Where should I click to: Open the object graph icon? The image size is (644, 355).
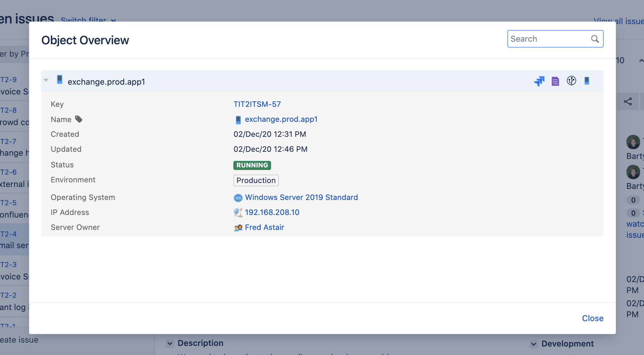(x=571, y=81)
